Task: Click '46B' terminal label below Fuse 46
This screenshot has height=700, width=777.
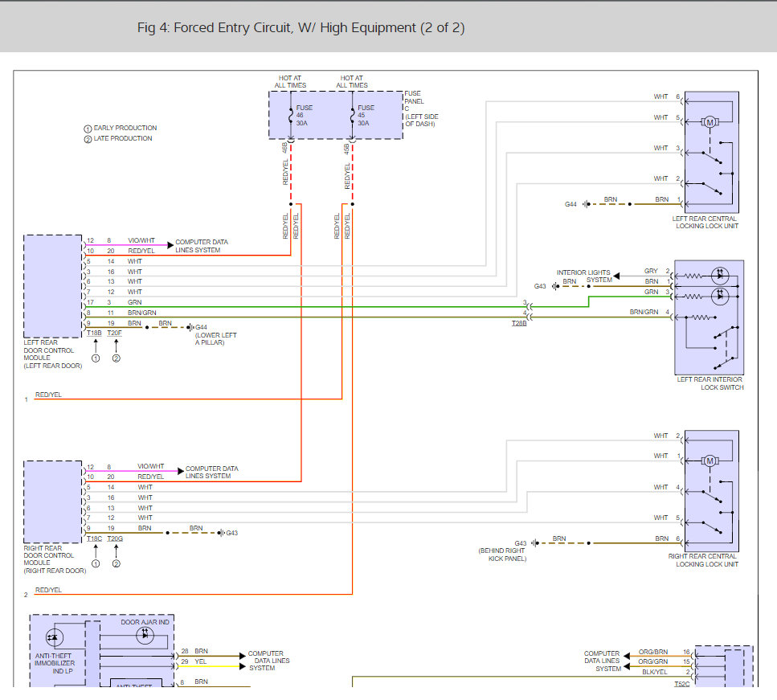Action: pyautogui.click(x=284, y=148)
